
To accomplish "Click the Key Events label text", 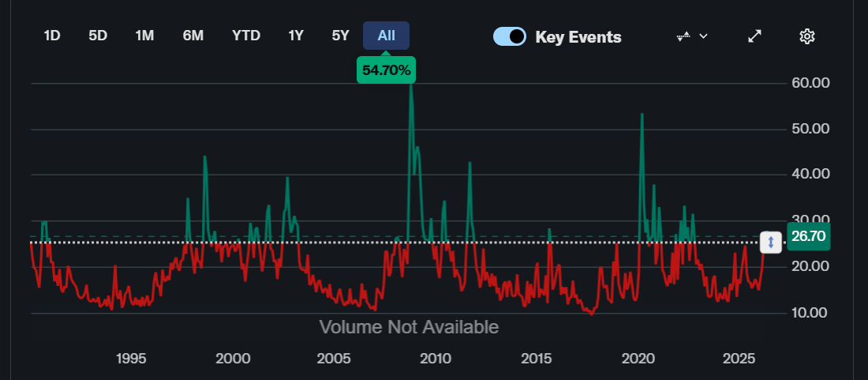I will coord(578,37).
